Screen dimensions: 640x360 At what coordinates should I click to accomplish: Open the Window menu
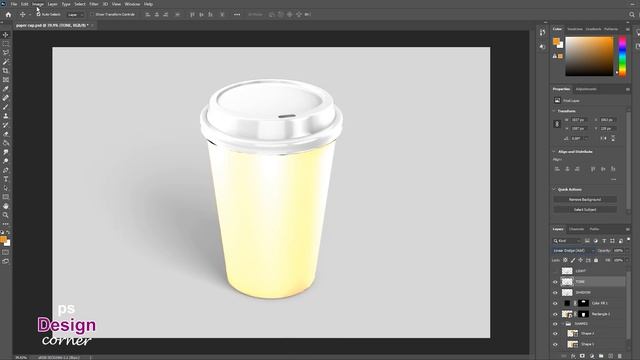(x=132, y=4)
